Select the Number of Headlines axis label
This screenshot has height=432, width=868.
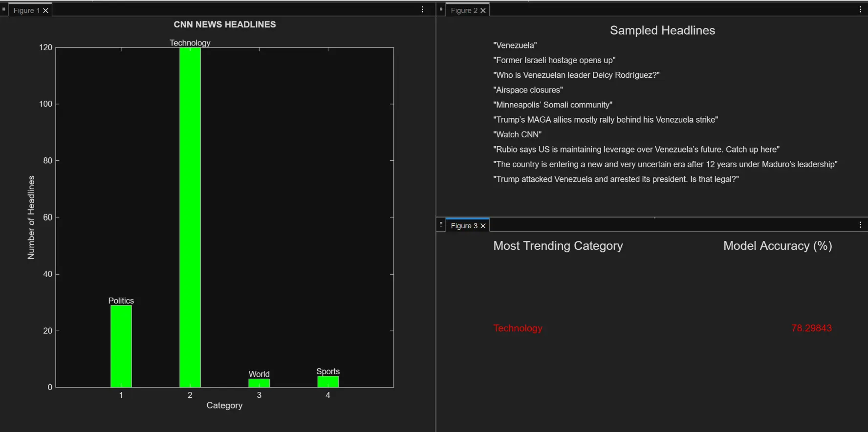point(31,217)
